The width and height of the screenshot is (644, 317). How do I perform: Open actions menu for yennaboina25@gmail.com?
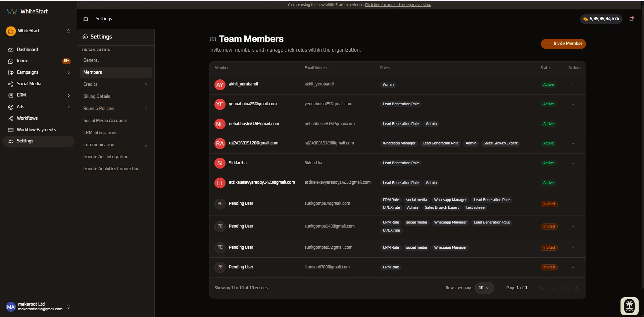[x=572, y=104]
